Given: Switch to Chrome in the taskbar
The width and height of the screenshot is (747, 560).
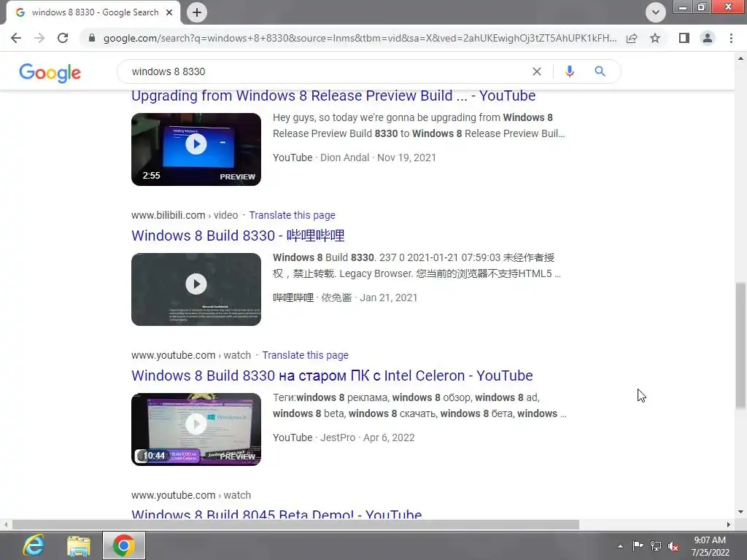Looking at the screenshot, I should 124,545.
